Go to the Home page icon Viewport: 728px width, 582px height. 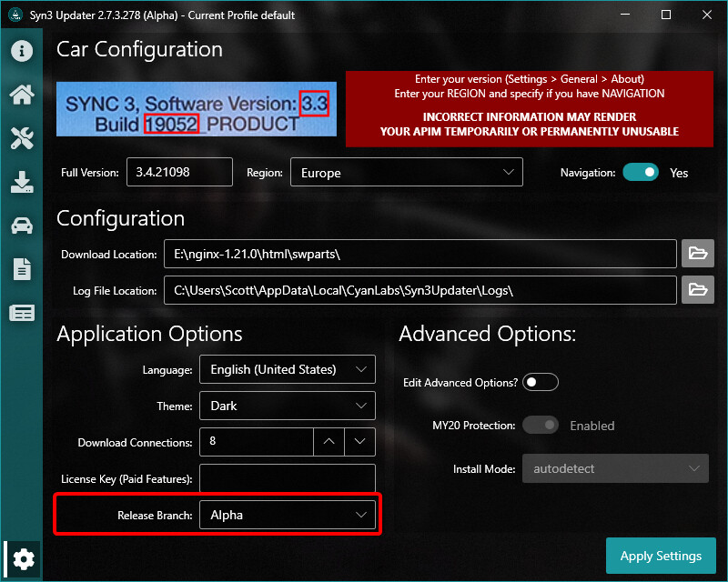22,95
